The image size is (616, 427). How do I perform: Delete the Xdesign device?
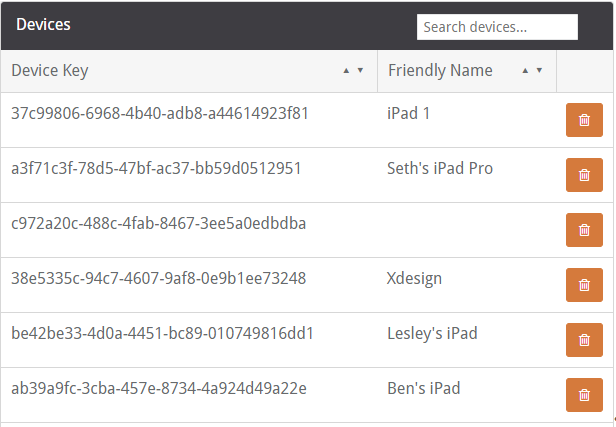click(x=584, y=285)
